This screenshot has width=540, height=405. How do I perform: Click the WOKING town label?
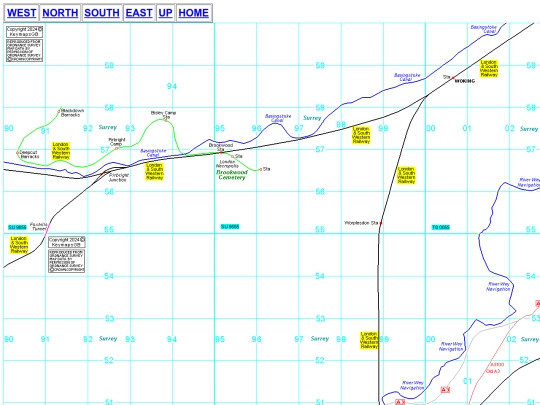coord(465,81)
